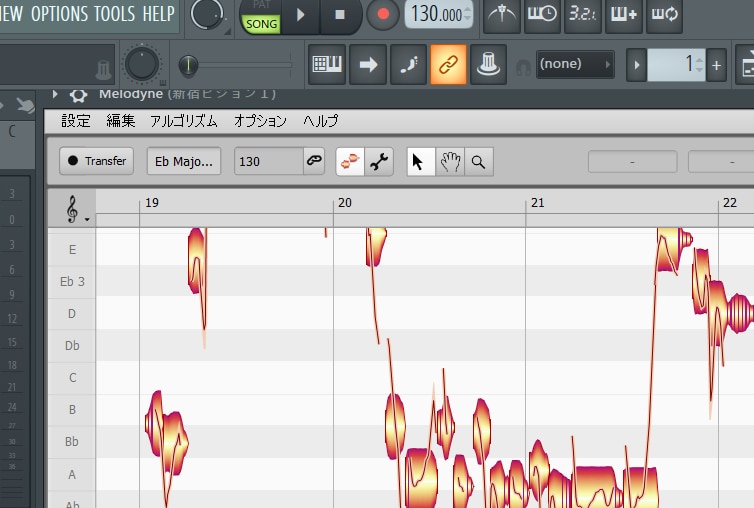Open the OPTIONS menu

click(x=60, y=13)
